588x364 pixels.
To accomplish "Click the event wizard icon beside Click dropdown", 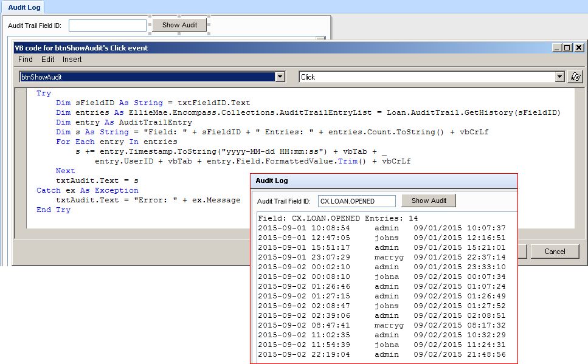I will tap(576, 77).
